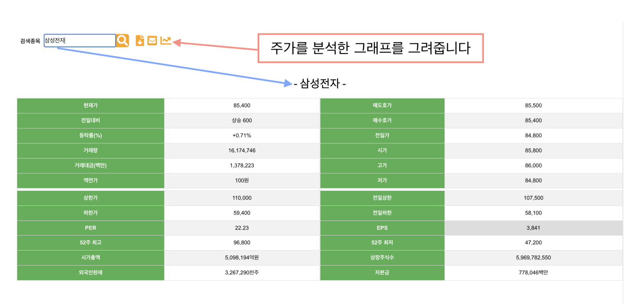Click the 시가총액 value 5,098,194억원
Viewport: 644px width, 304px height.
pos(241,257)
